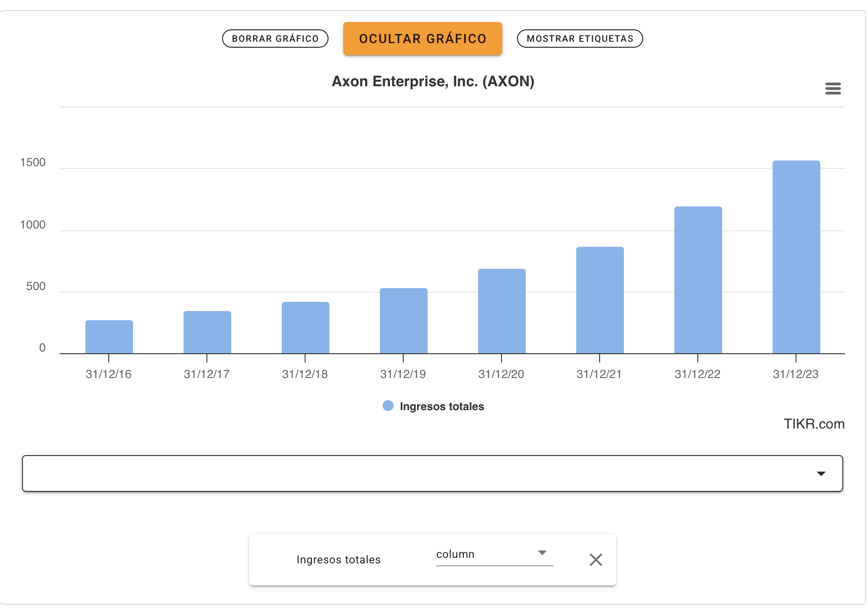The image size is (868, 612).
Task: Click the Ingresos totales series row label
Action: click(339, 560)
